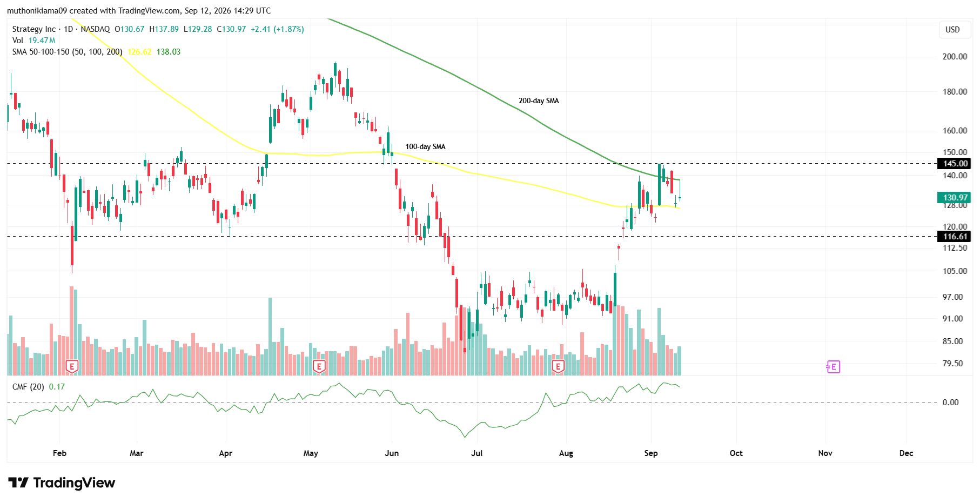Select the 116.61 horizontal line price label
The height and width of the screenshot is (503, 980).
pyautogui.click(x=955, y=237)
